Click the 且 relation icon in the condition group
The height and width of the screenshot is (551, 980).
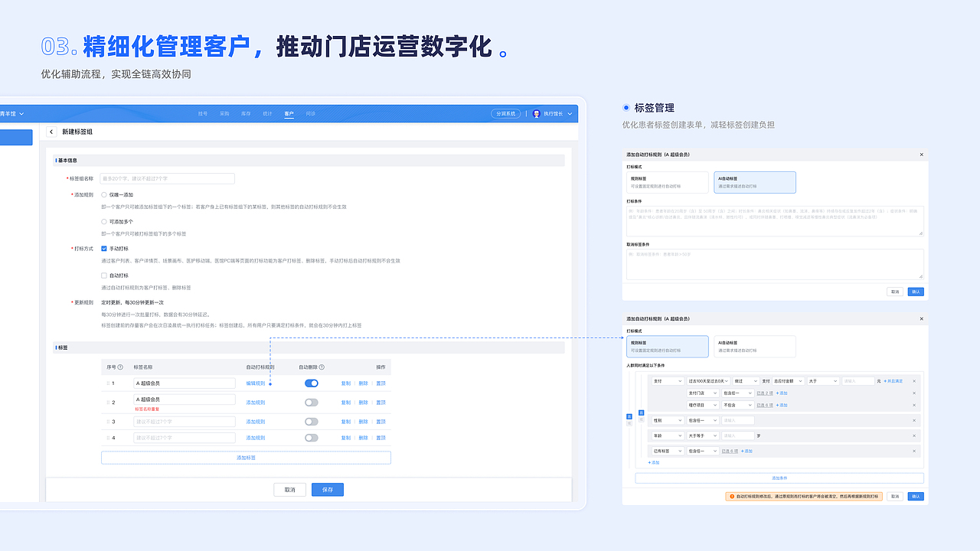[641, 412]
